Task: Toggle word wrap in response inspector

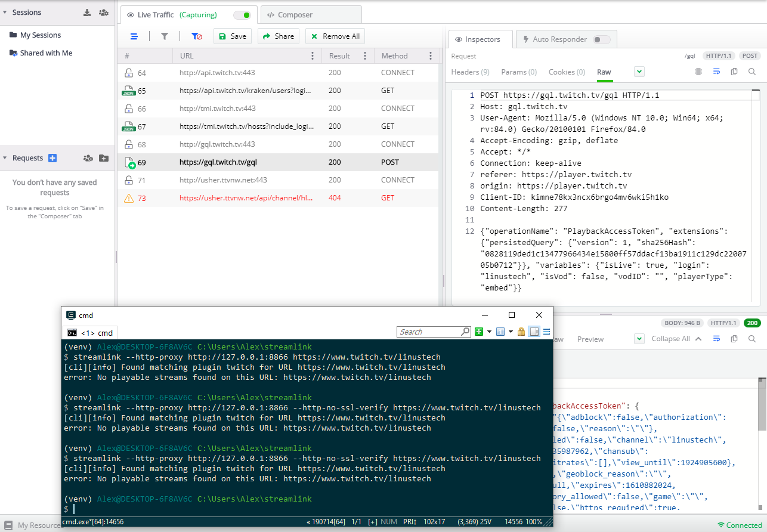Action: [x=716, y=339]
